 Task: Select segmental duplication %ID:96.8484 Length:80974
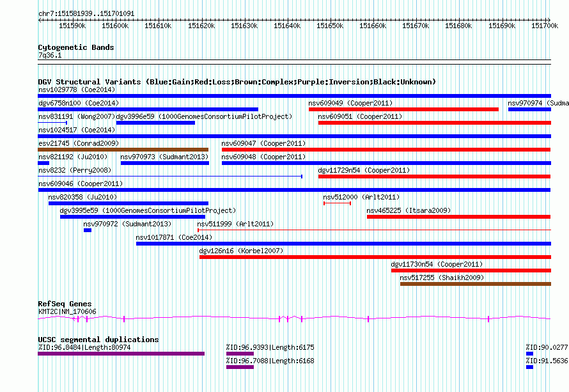pos(121,354)
